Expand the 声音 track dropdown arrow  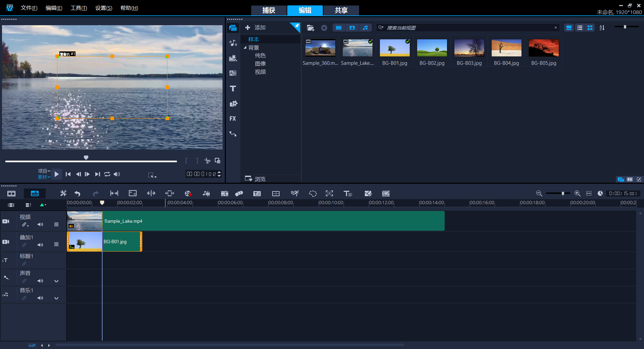pyautogui.click(x=56, y=281)
